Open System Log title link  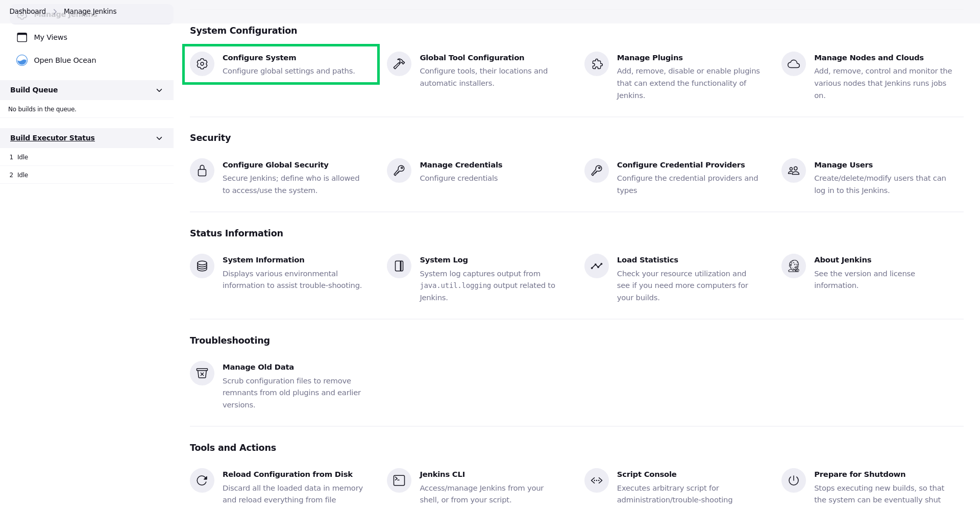[444, 260]
